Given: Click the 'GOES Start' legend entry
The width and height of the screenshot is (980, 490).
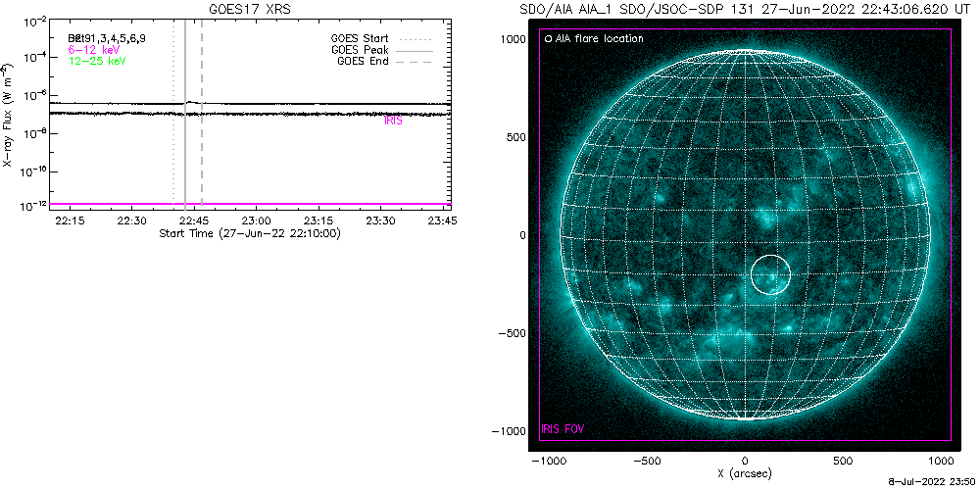Looking at the screenshot, I should pos(360,37).
